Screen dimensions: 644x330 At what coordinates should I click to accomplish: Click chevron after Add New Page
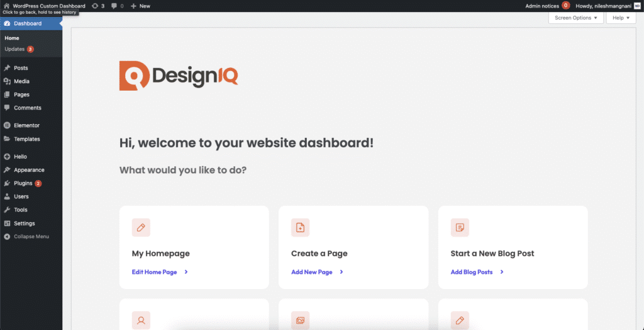[341, 272]
